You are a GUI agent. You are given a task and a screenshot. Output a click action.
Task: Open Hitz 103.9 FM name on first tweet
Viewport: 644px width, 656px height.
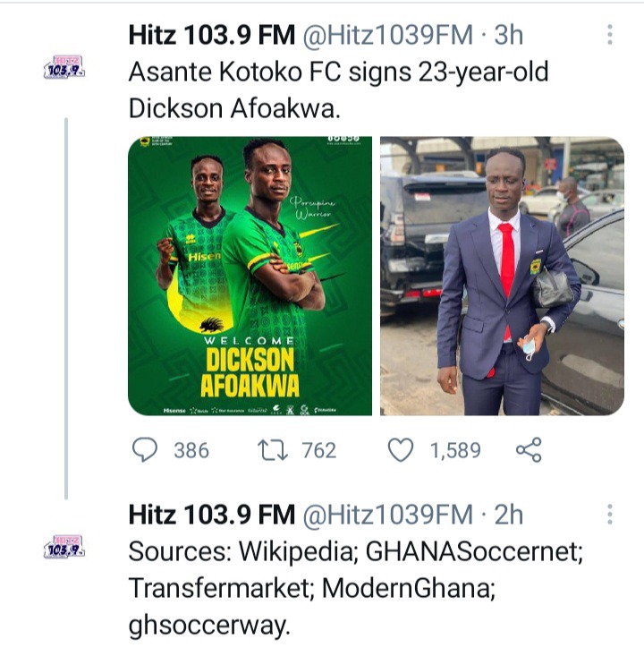(212, 35)
